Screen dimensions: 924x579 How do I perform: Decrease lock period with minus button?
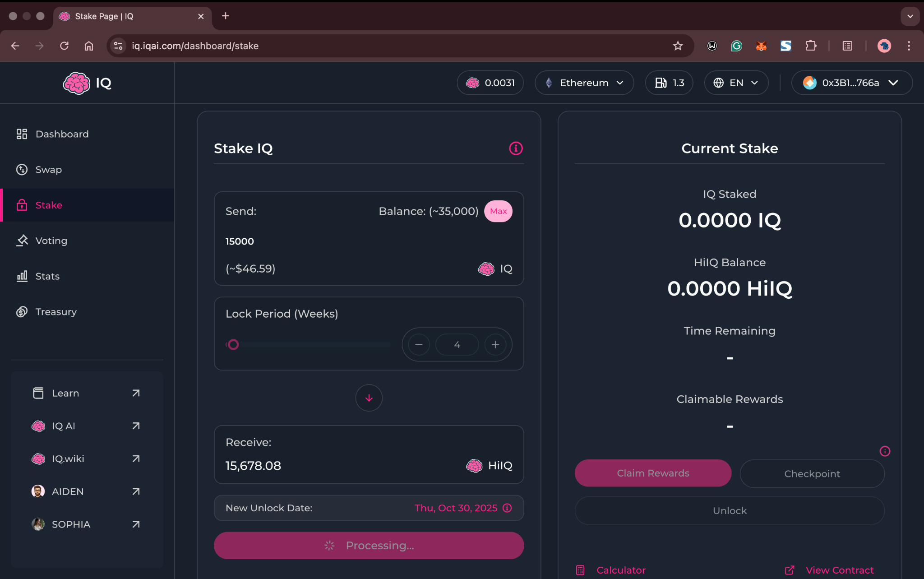pos(419,345)
